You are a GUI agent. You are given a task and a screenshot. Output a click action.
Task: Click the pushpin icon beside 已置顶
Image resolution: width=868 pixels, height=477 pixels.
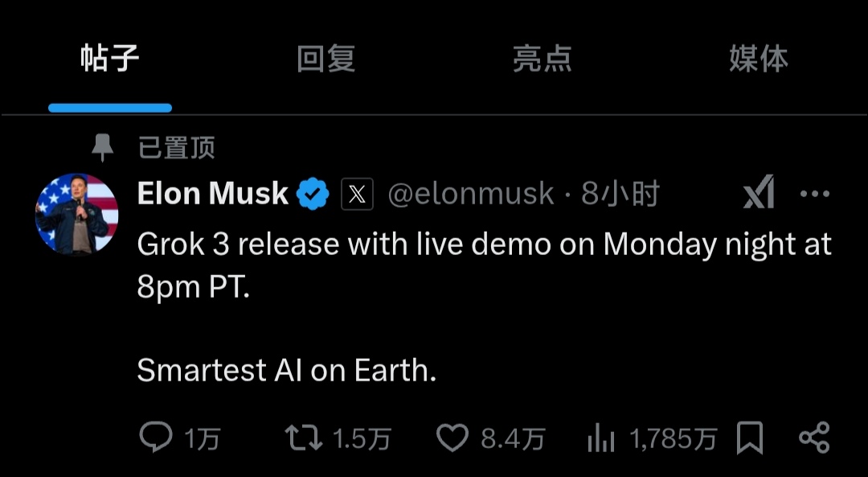103,148
